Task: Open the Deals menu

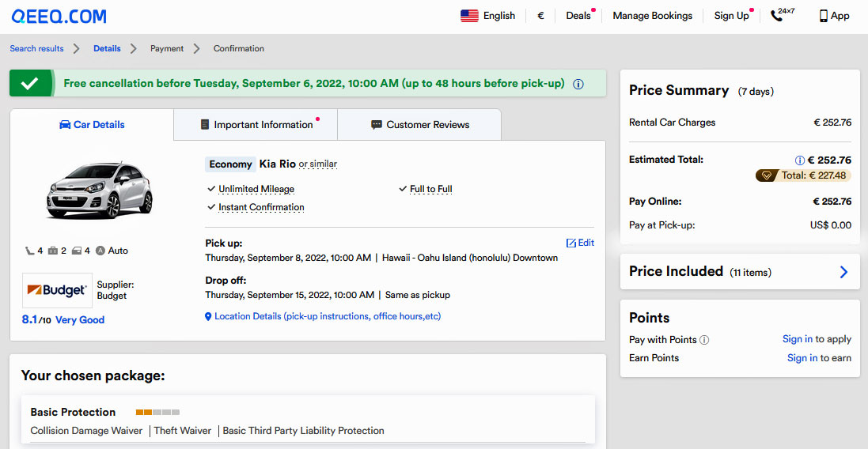Action: coord(578,16)
